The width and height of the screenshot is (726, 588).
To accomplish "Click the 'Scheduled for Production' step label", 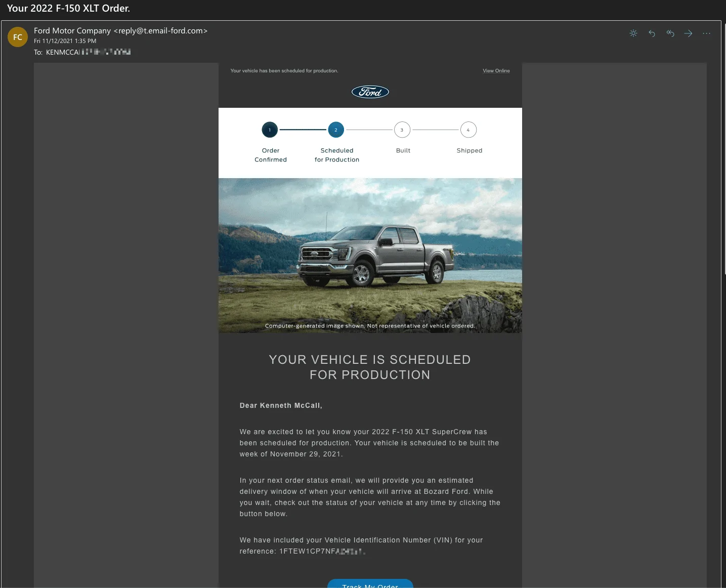I will 337,155.
